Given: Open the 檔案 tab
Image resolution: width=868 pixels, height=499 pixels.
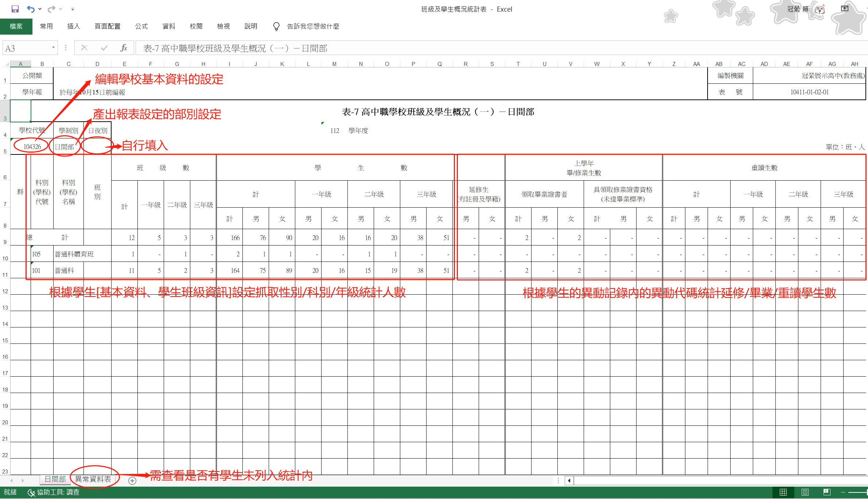Looking at the screenshot, I should [16, 26].
